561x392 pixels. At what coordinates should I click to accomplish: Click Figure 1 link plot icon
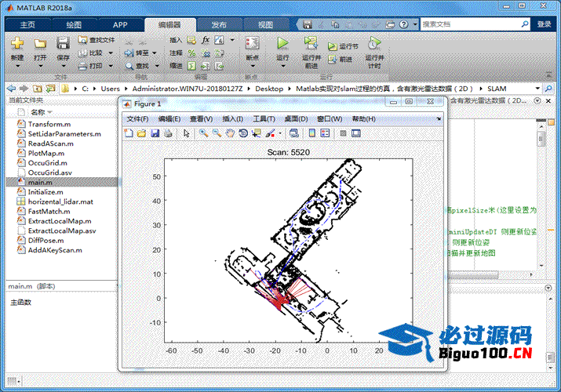click(x=294, y=133)
